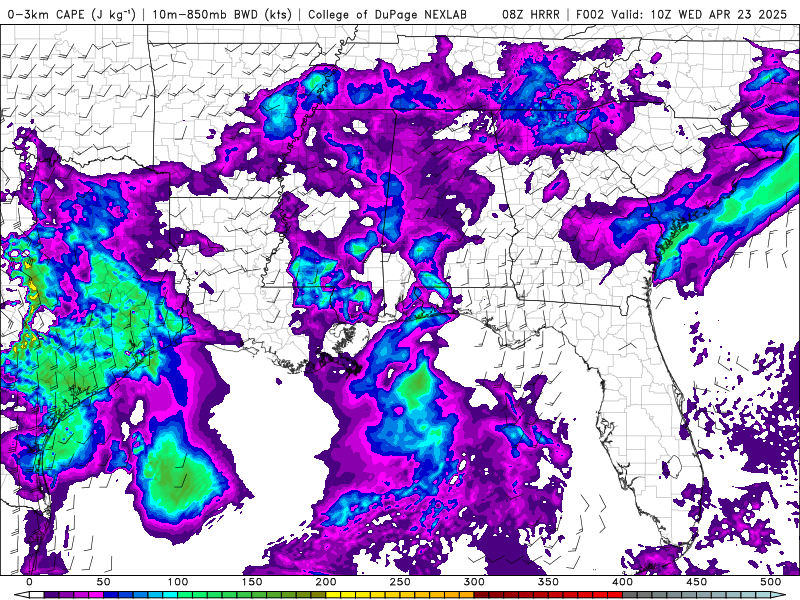Screen dimensions: 800x600
Task: Click the colorbar tick label '150'
Action: pyautogui.click(x=252, y=582)
